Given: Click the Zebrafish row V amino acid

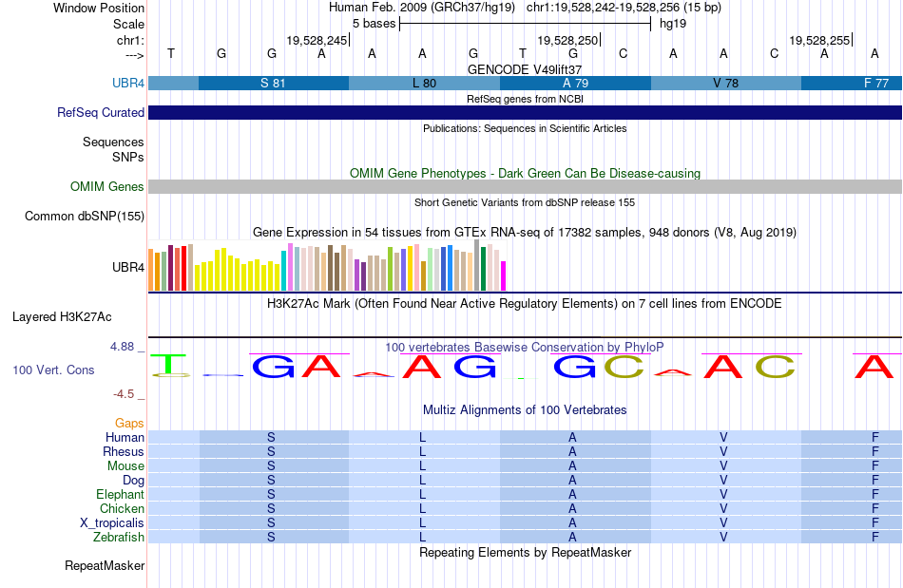Looking at the screenshot, I should 723,537.
